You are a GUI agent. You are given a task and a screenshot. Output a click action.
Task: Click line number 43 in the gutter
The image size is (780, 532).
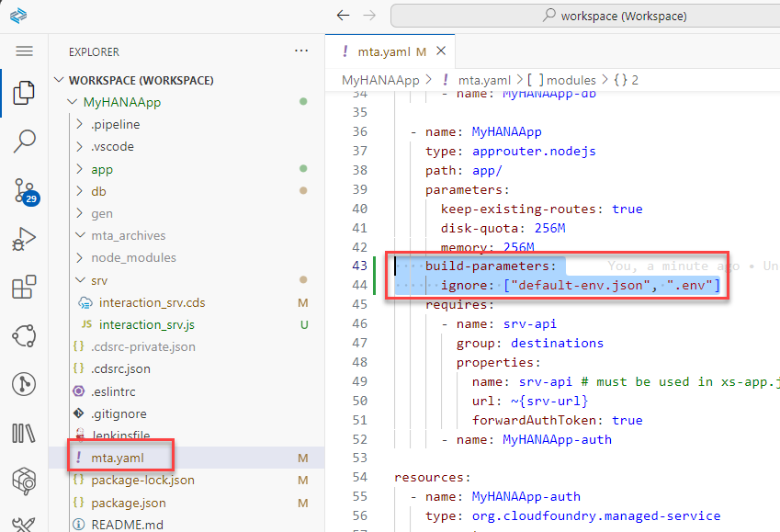(359, 266)
